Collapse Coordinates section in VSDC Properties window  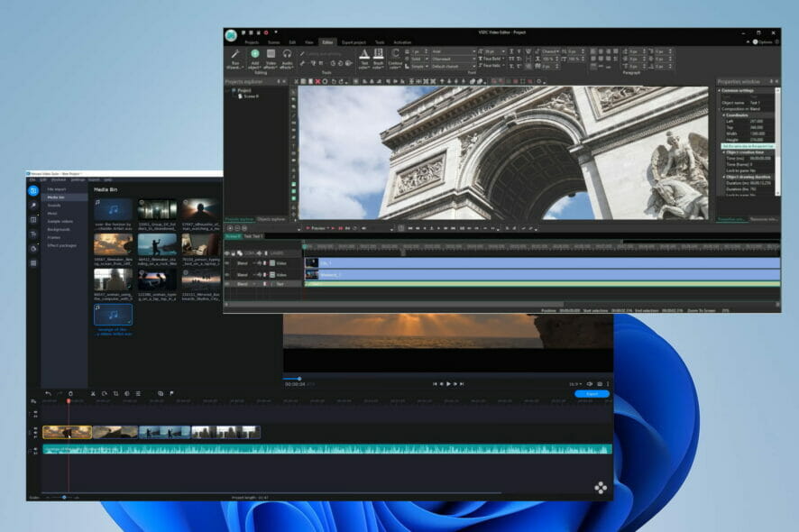(x=723, y=115)
